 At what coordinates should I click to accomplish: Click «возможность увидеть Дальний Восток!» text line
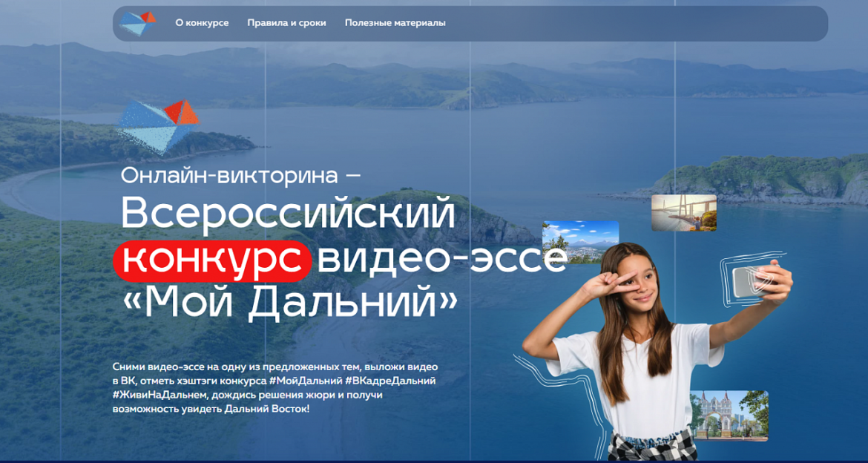pyautogui.click(x=211, y=409)
